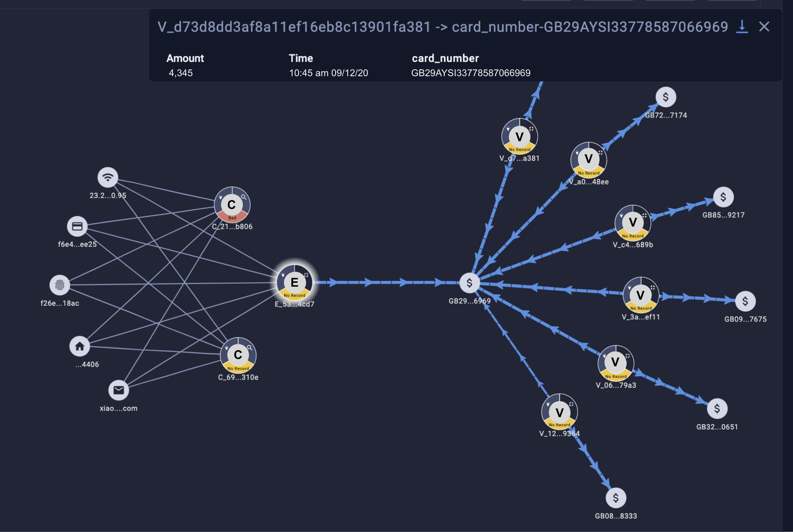793x532 pixels.
Task: Click the C node icon C_21...b806
Action: point(231,204)
